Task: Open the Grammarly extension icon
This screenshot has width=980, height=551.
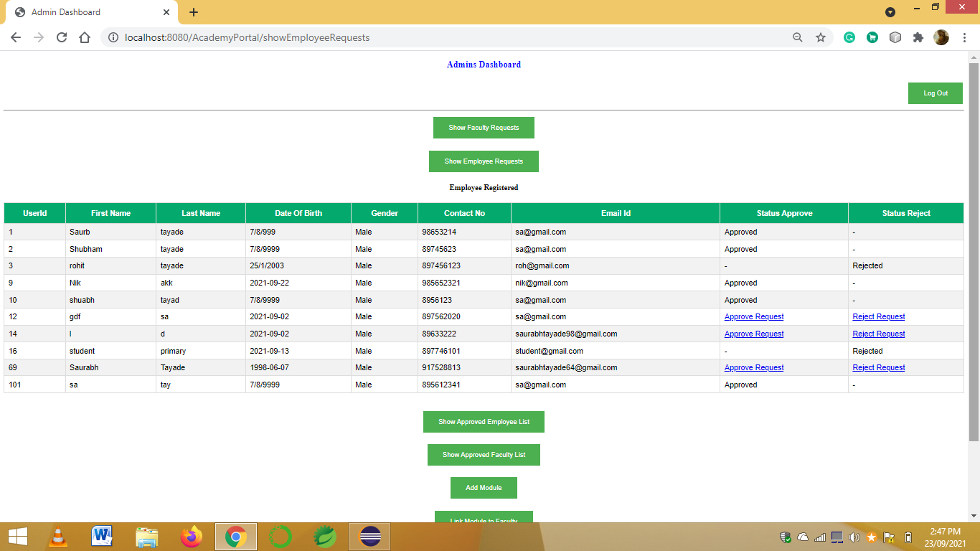Action: point(849,37)
